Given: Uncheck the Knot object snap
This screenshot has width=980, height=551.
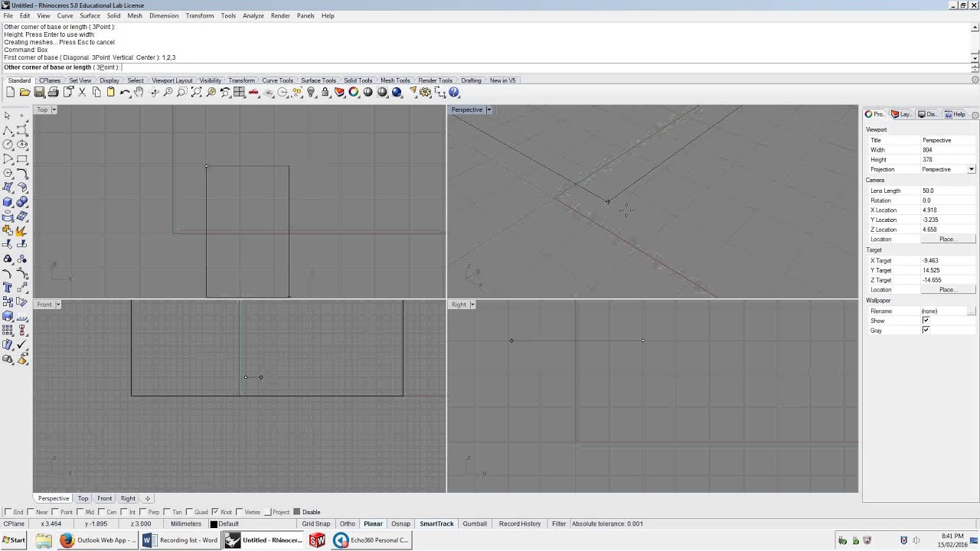Looking at the screenshot, I should 215,512.
